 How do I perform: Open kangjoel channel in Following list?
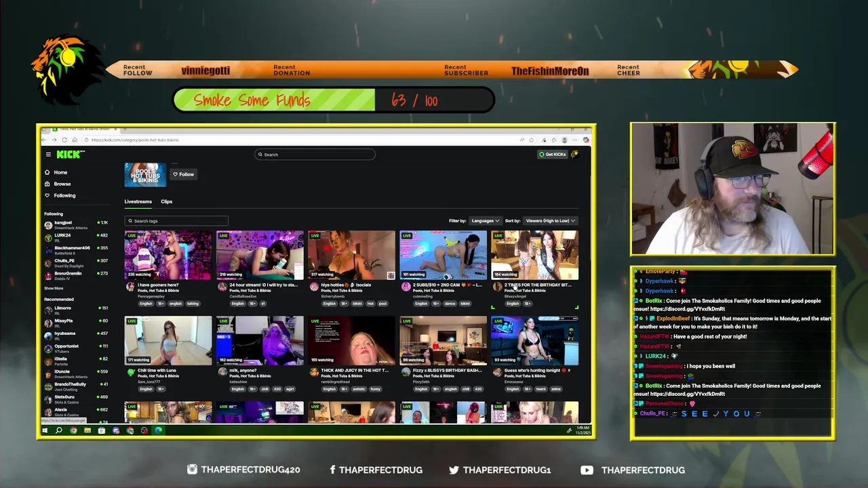(x=76, y=224)
